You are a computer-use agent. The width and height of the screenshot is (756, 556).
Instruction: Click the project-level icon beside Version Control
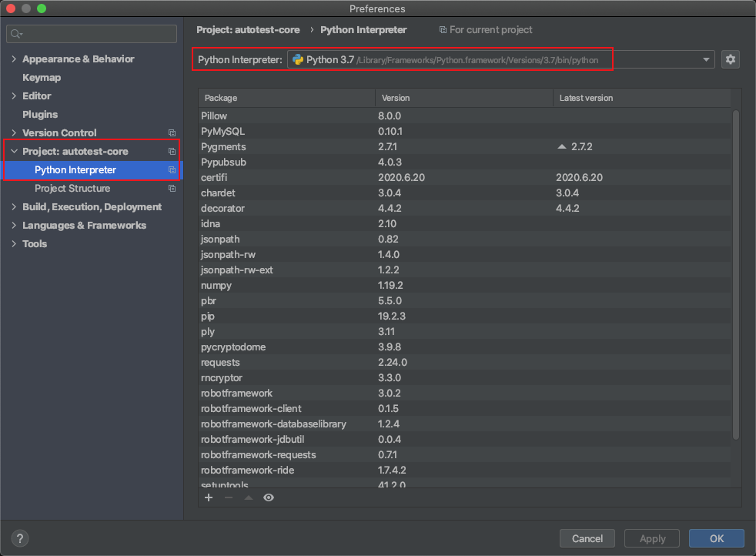[172, 132]
